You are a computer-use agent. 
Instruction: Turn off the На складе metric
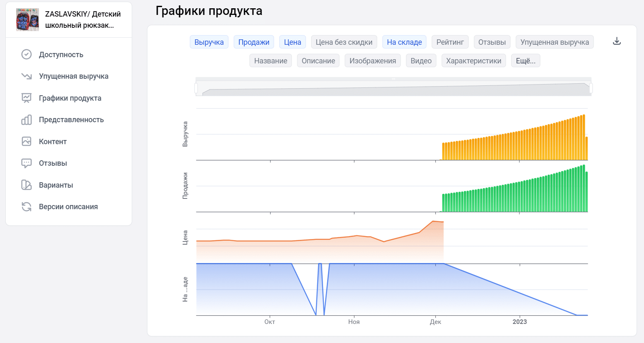pyautogui.click(x=404, y=42)
